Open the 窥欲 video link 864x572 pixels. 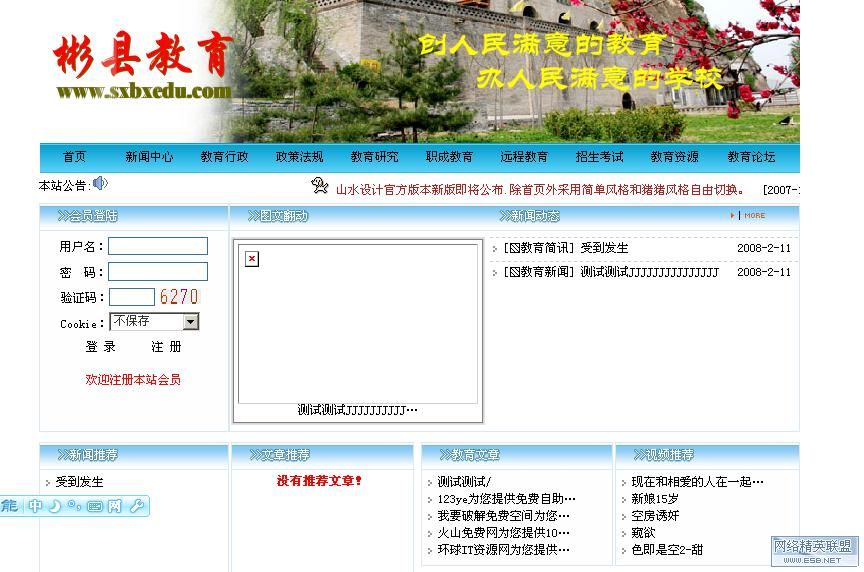tap(643, 533)
